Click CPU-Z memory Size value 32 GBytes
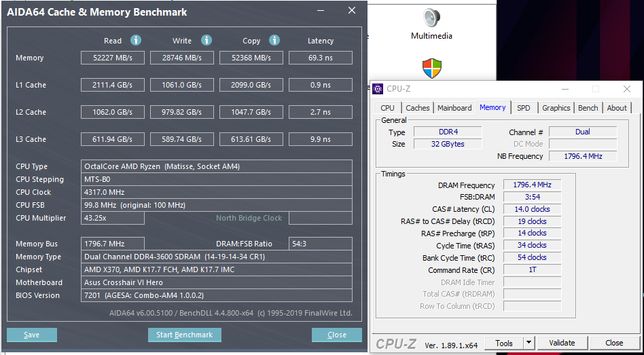 click(x=448, y=144)
